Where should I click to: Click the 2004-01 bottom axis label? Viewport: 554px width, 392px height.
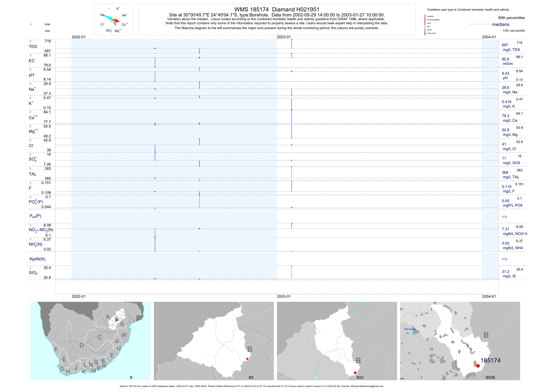click(x=489, y=296)
